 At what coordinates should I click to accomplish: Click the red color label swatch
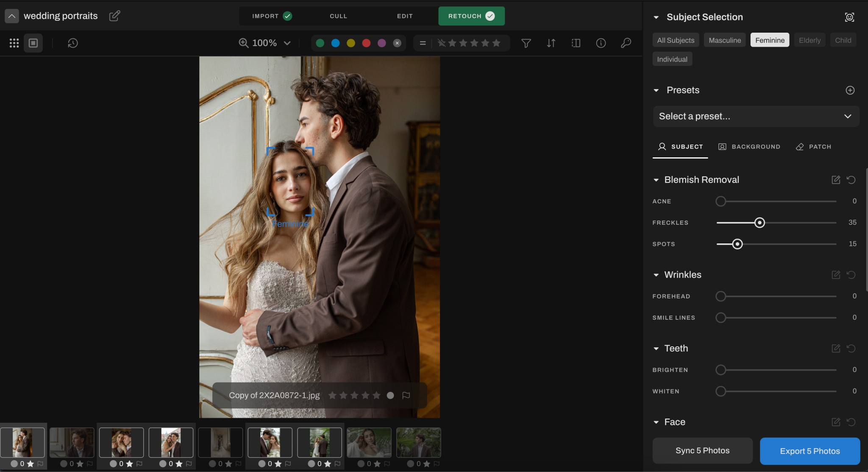[x=366, y=43]
